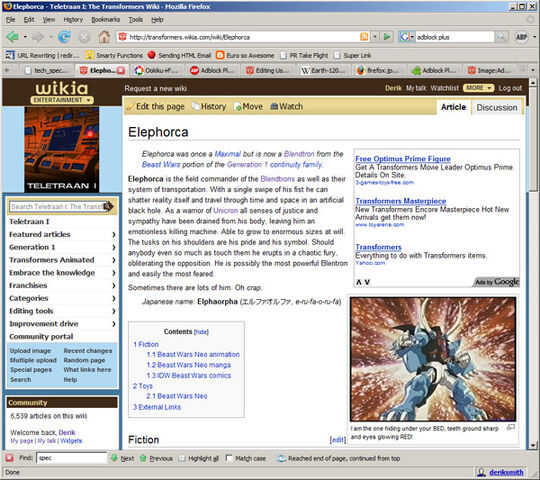Click the orange RSS feed icon in address bar
The height and width of the screenshot is (480, 540).
tap(364, 36)
